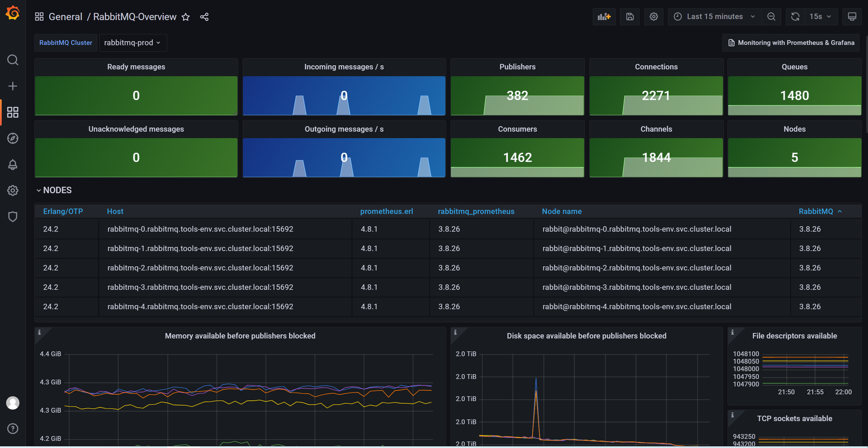Share the dashboard via share icon
The height and width of the screenshot is (448, 868).
(204, 17)
